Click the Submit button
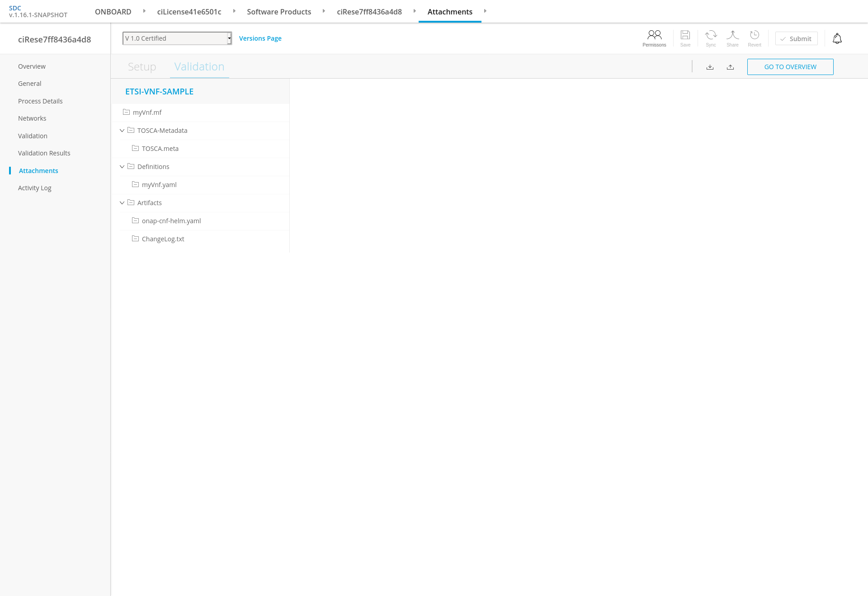 coord(796,39)
